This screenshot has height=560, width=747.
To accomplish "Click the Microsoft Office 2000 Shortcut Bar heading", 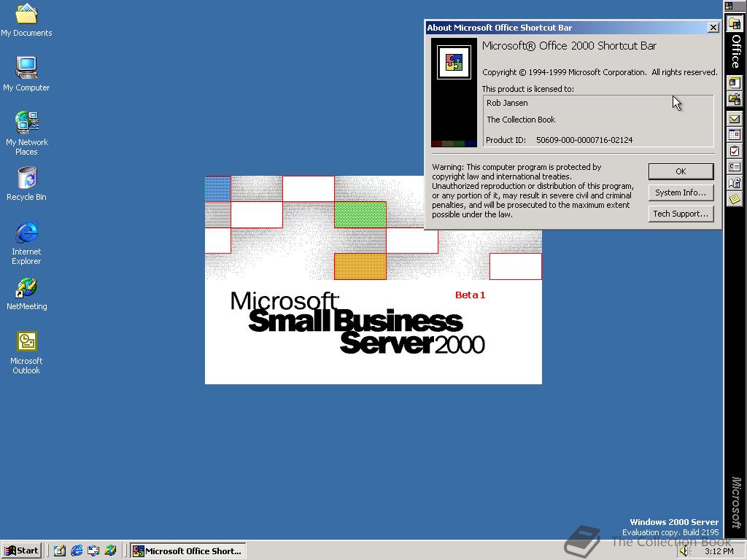I will click(569, 46).
